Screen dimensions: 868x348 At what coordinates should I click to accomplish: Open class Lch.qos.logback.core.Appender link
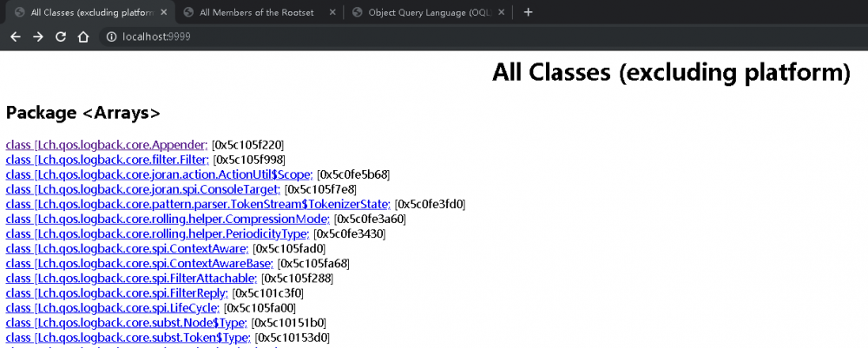click(106, 145)
